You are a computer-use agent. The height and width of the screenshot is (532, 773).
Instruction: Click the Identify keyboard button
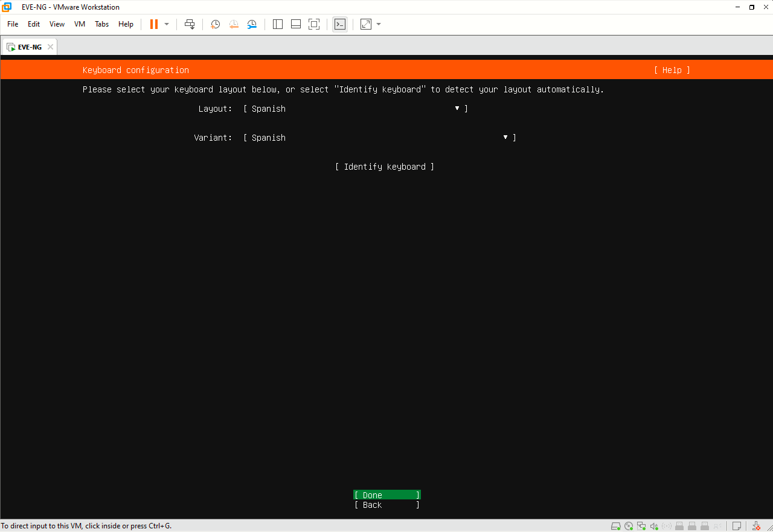[x=385, y=167]
